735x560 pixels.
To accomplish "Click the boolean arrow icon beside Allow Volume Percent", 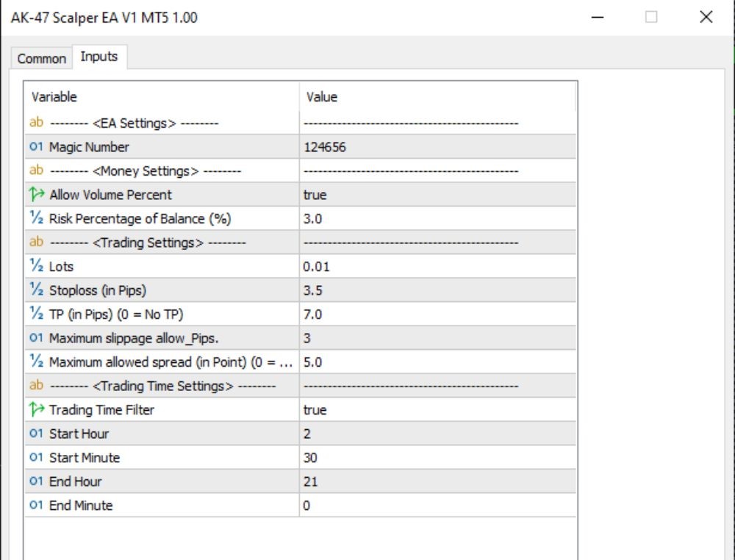I will pos(37,195).
